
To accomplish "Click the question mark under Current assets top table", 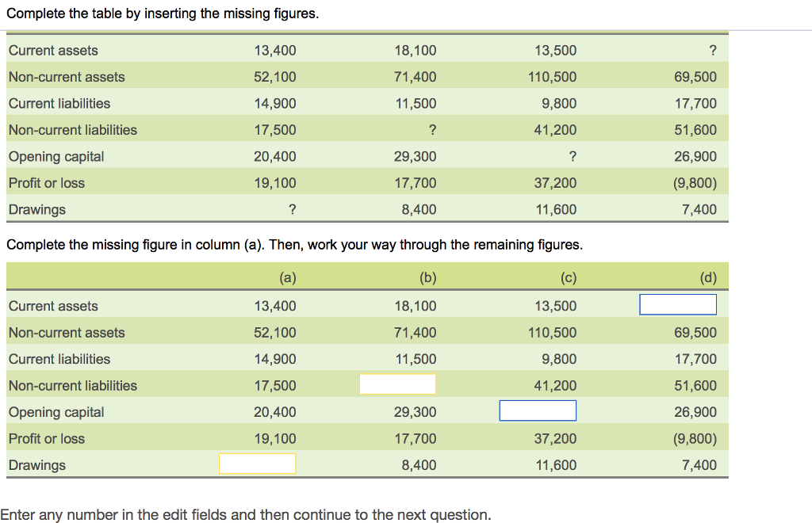I will (713, 50).
